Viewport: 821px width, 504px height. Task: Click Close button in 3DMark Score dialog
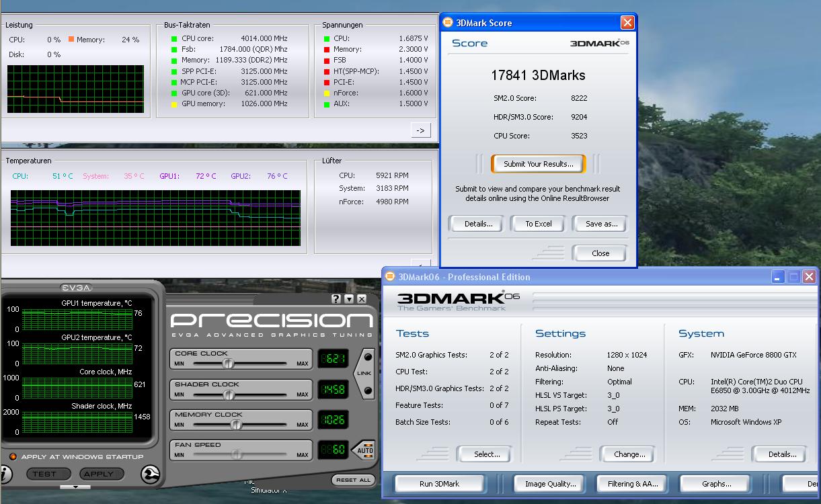point(600,253)
